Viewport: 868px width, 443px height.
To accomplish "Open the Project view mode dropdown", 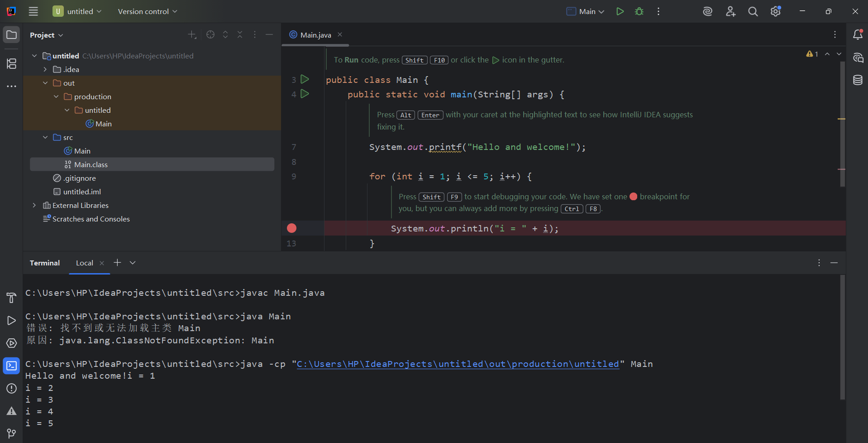I will [x=47, y=35].
